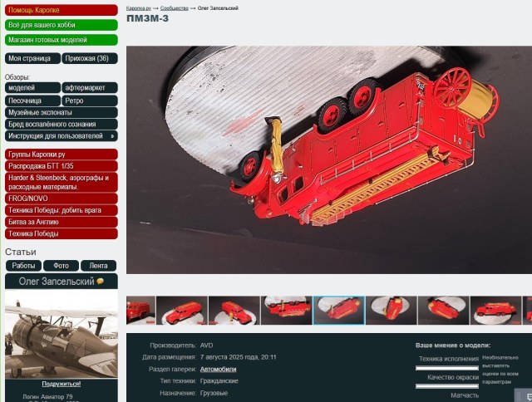Open the Прихожая (36) inbox

[90, 59]
